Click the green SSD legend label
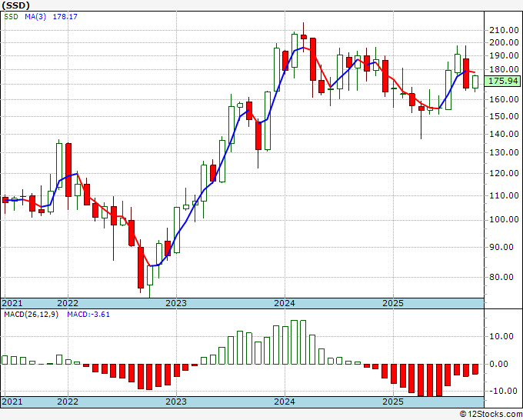This screenshot has width=523, height=420. coord(11,17)
